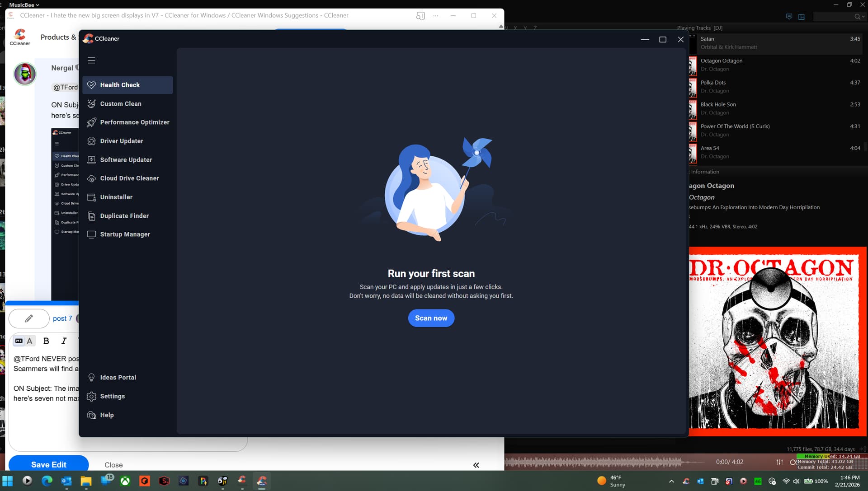The image size is (868, 491).
Task: Toggle bold formatting in the post editor
Action: point(46,341)
